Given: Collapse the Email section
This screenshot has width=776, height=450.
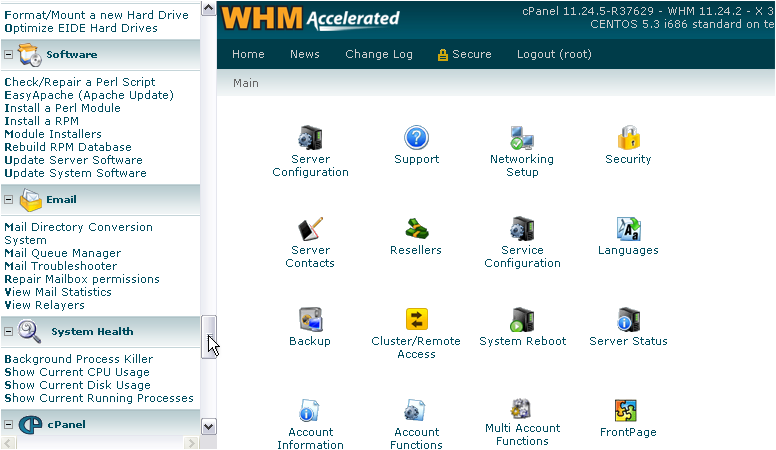Looking at the screenshot, I should [8, 200].
